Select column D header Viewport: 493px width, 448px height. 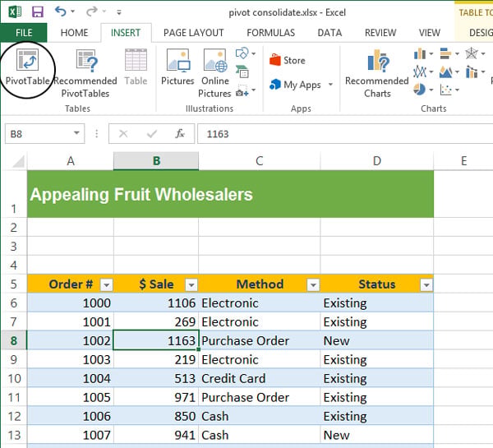(x=377, y=161)
